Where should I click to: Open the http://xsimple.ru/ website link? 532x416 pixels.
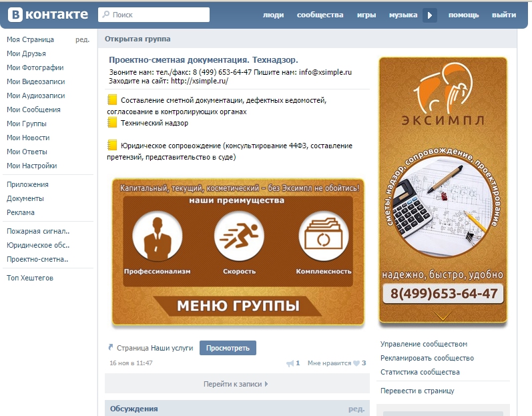point(200,81)
